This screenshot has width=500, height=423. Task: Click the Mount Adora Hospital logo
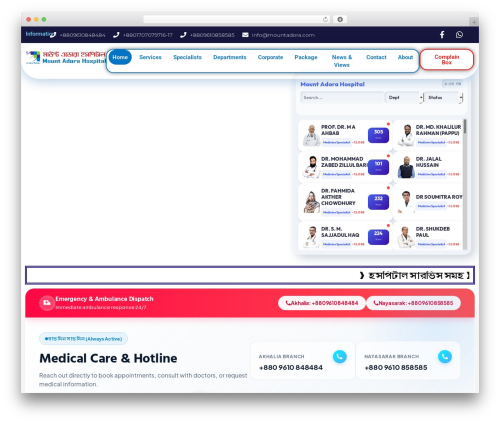click(66, 57)
